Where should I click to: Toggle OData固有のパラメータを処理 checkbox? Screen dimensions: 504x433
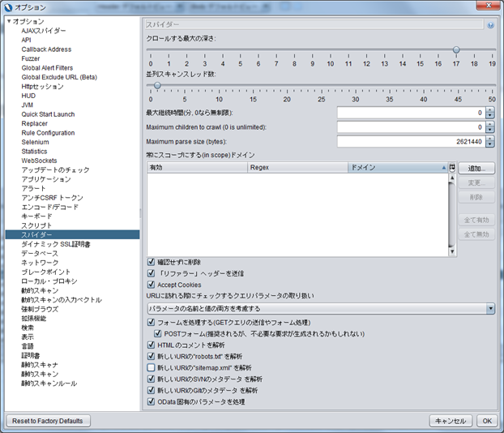(151, 401)
